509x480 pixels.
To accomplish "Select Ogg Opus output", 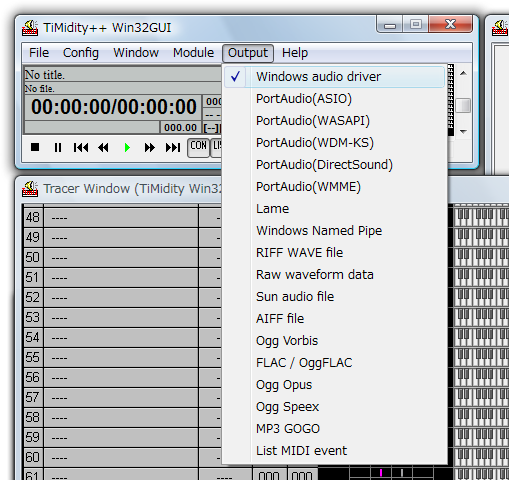I will point(334,385).
